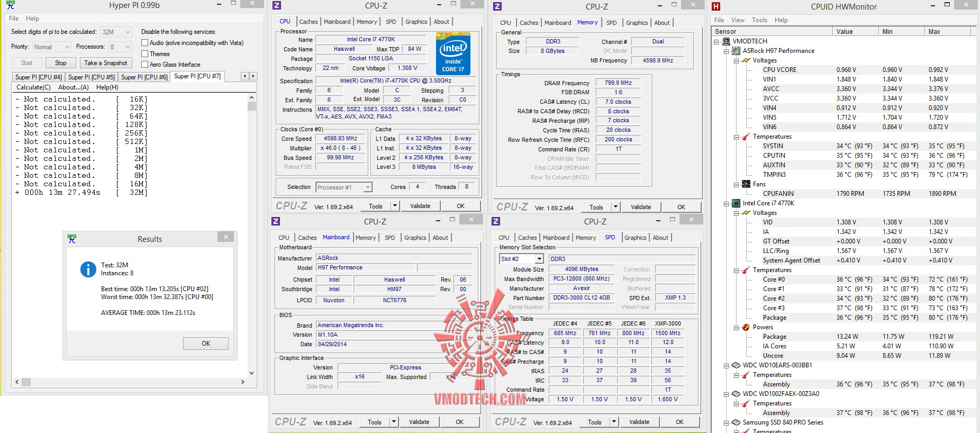Click OK in the CPU-Z Memory window

pos(681,207)
